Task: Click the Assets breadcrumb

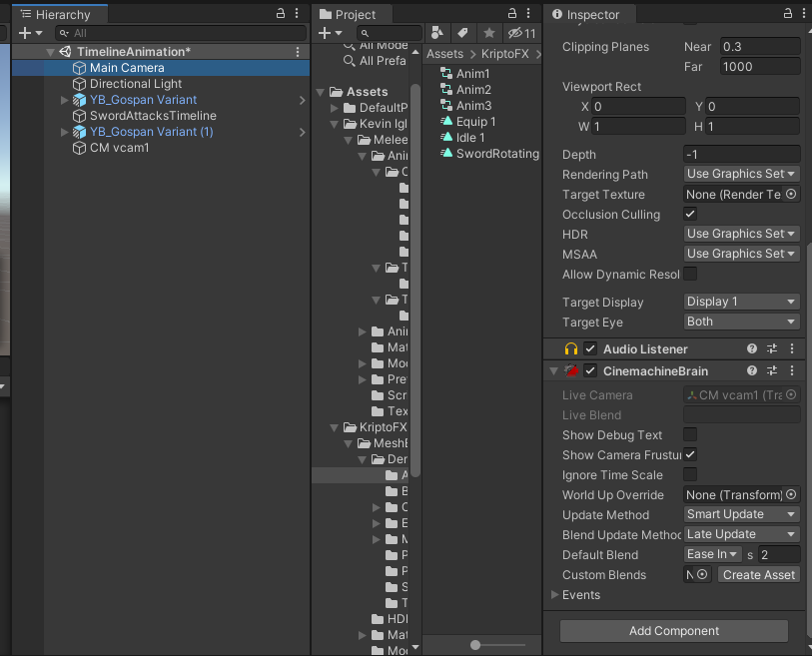Action: (x=444, y=54)
